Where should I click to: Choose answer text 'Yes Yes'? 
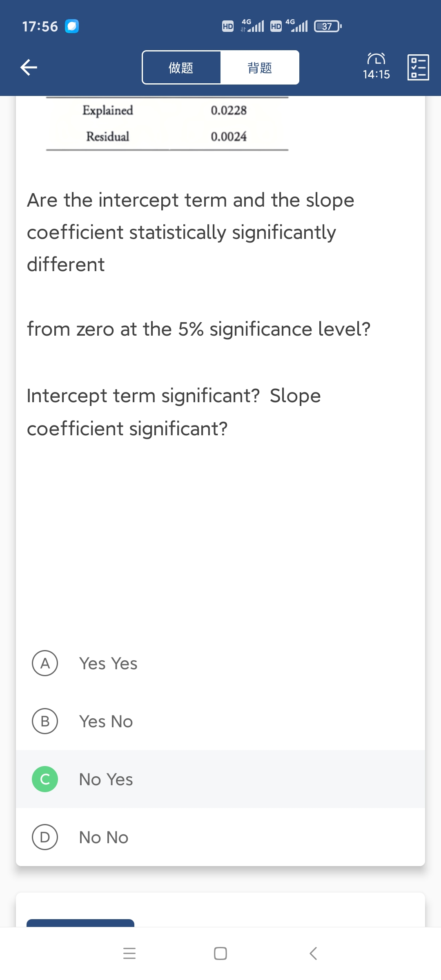108,664
